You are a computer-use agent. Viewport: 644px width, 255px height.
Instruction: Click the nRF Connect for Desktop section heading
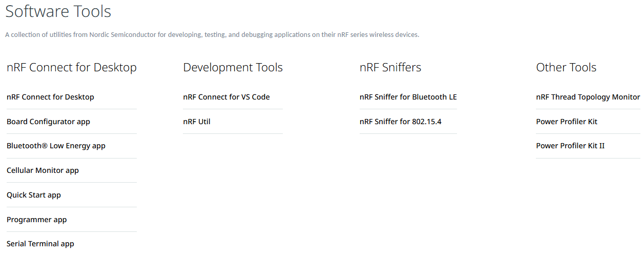(x=72, y=67)
